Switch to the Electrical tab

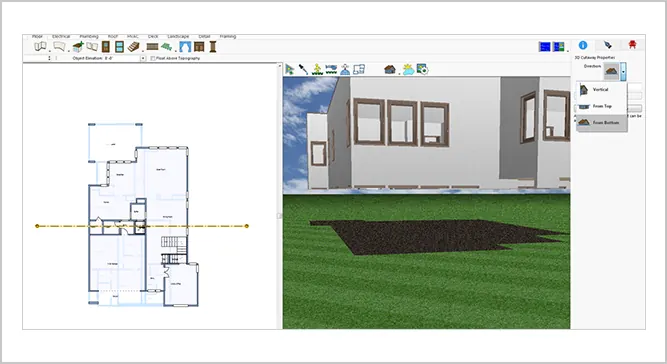pyautogui.click(x=61, y=37)
